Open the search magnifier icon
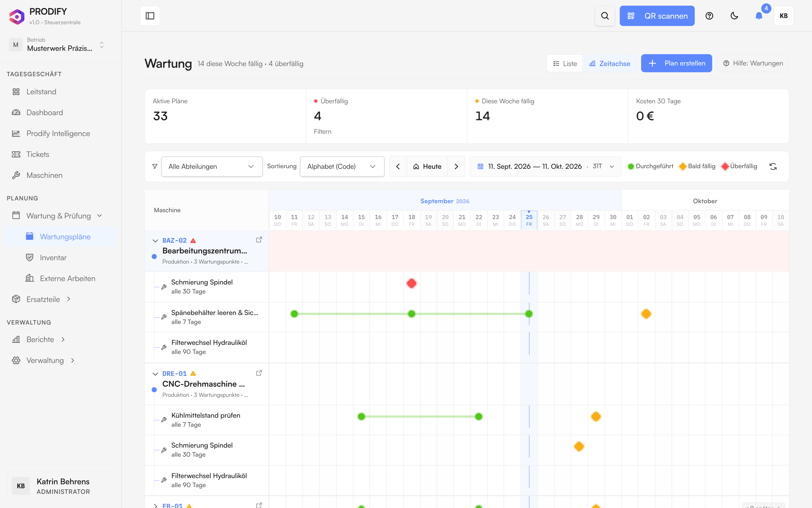The image size is (812, 508). [605, 16]
